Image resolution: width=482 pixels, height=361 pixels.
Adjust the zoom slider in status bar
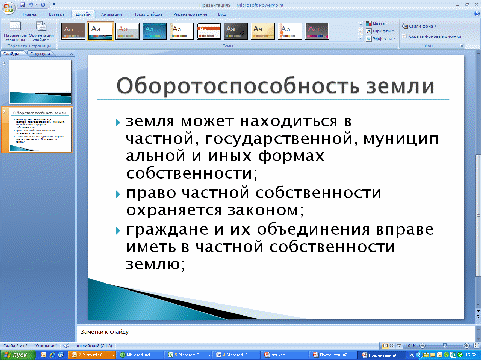pos(445,346)
